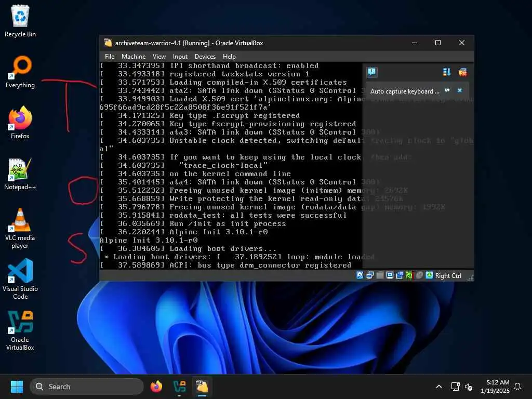Image resolution: width=532 pixels, height=399 pixels.
Task: Open the View menu
Action: tap(159, 56)
